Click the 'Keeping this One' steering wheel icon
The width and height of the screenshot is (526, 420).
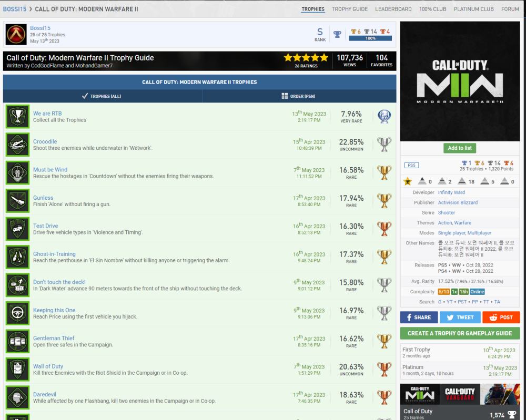pos(17,313)
